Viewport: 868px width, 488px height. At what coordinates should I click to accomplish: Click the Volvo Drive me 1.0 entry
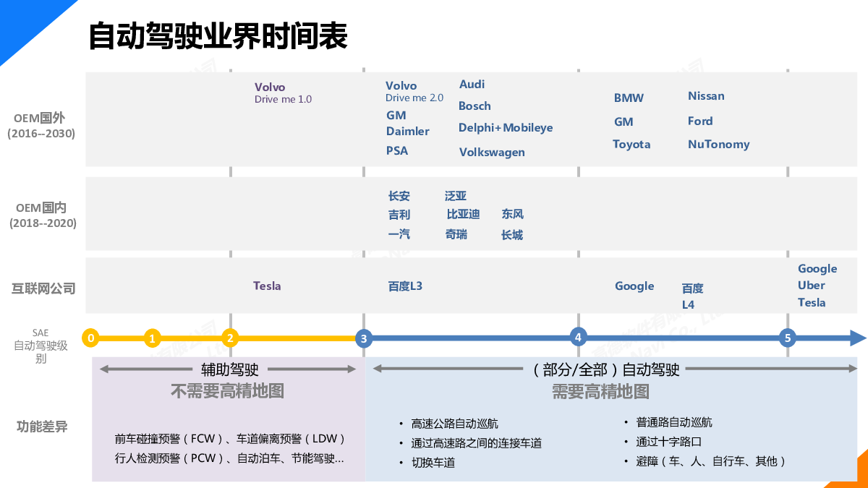(283, 93)
